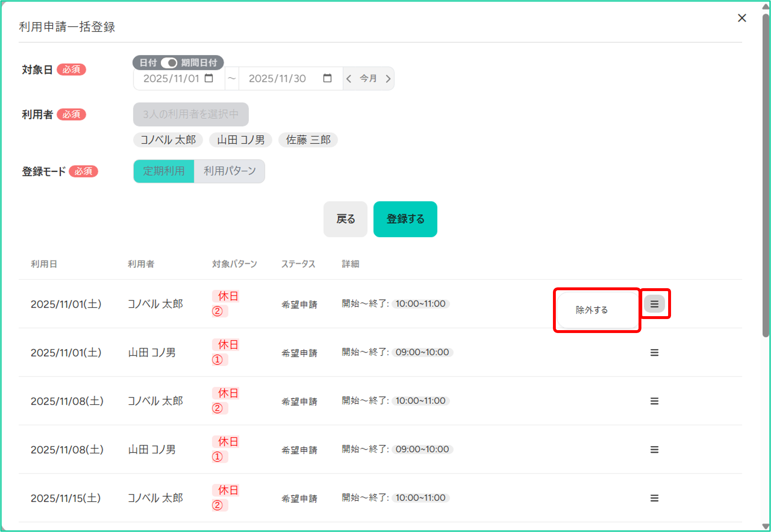Screen dimensions: 771x532
Task: Close the 利用申請一括登録 dialog
Action: click(742, 18)
